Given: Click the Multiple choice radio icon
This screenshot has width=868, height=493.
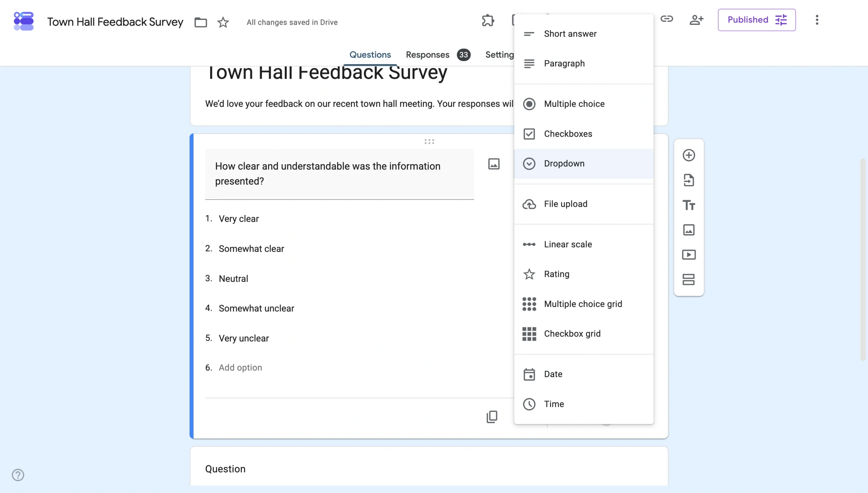Looking at the screenshot, I should point(529,104).
